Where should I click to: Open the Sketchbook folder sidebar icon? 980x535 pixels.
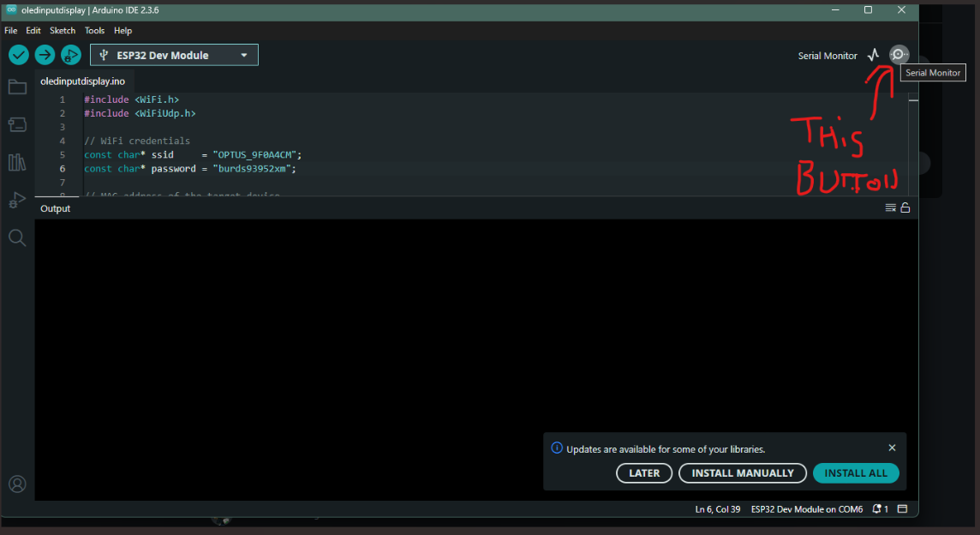(x=17, y=87)
